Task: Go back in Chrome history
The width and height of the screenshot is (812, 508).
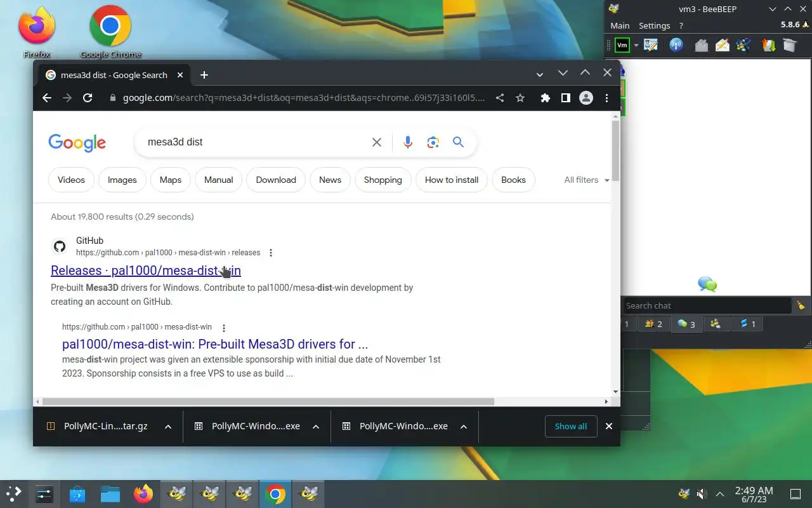Action: click(x=46, y=98)
